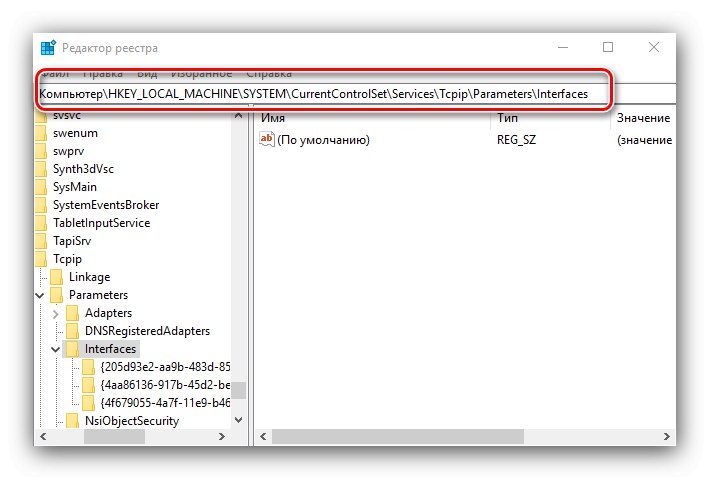The width and height of the screenshot is (709, 479).
Task: Click tree pane scroll left arrow
Action: coord(43,436)
